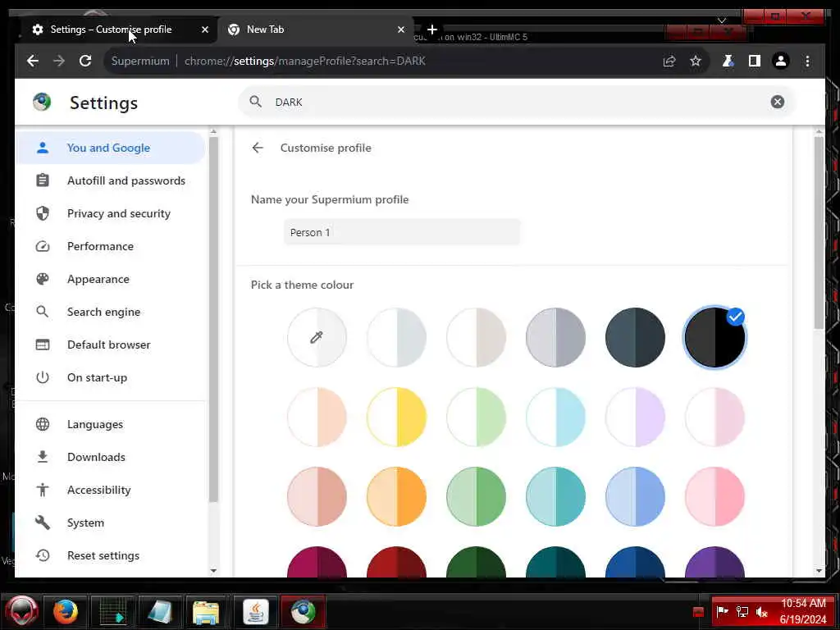Select the Settings – Customise profile tab
This screenshot has height=630, width=840.
(x=118, y=30)
